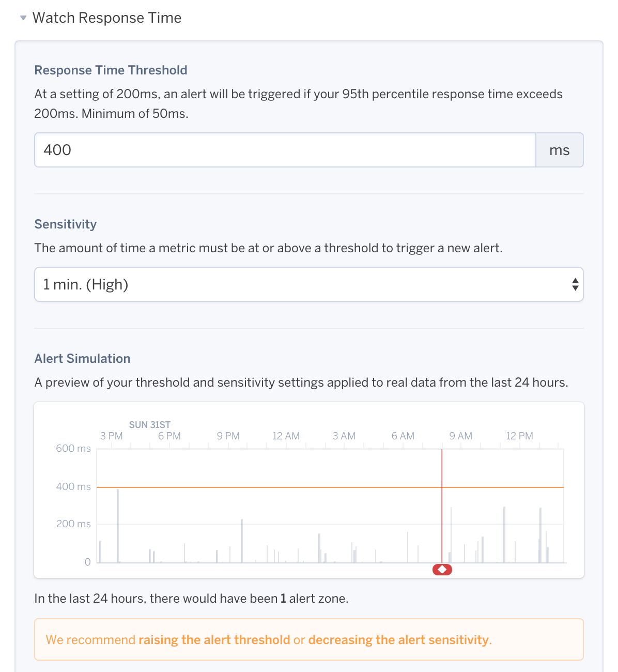The height and width of the screenshot is (672, 618).
Task: Click the 'Watch Response Time' section title
Action: tap(107, 18)
